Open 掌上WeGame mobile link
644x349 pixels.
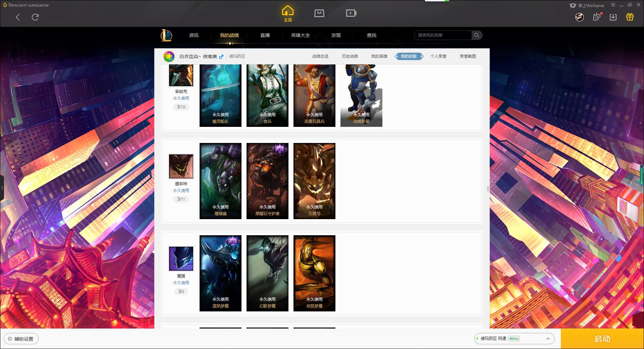point(587,5)
